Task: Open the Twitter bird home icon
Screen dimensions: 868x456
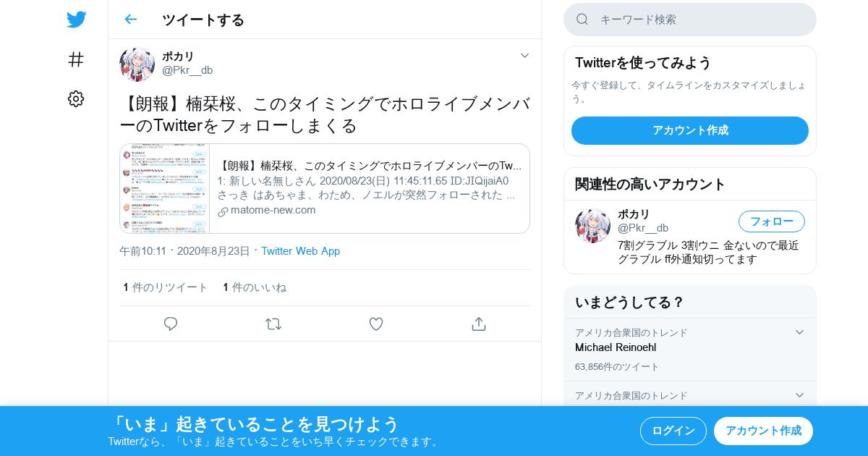Action: coord(76,20)
